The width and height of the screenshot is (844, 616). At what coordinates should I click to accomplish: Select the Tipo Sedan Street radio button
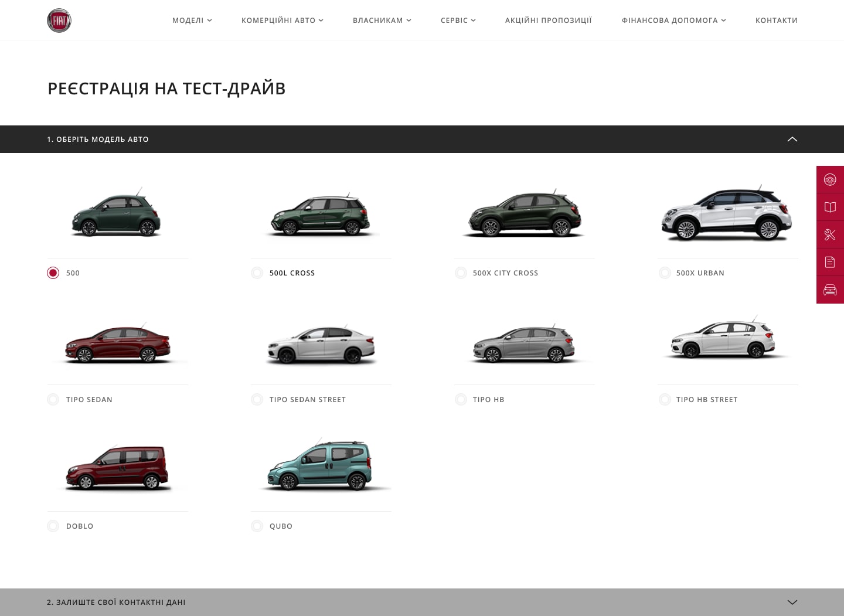coord(257,400)
